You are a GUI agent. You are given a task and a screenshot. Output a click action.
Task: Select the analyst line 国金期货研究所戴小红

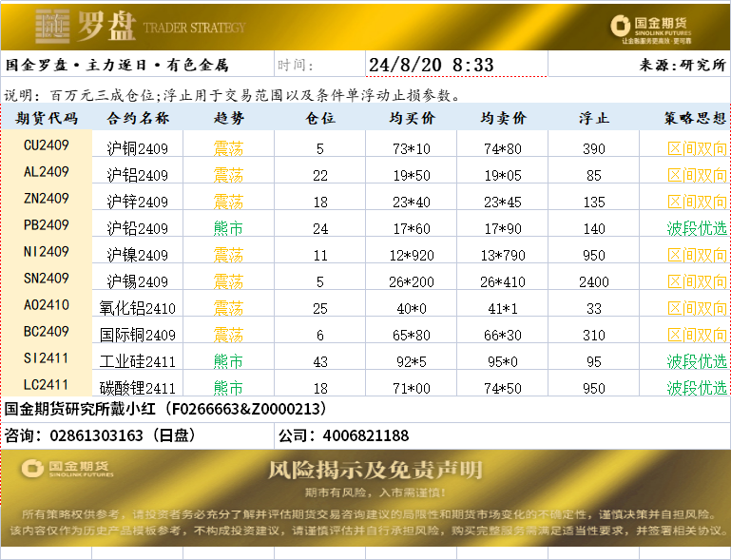365,409
